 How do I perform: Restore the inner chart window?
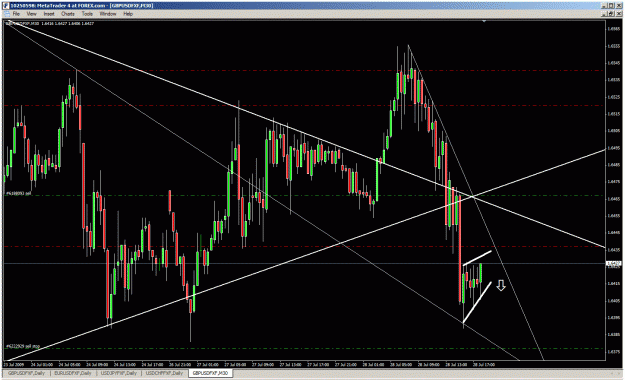[x=611, y=14]
